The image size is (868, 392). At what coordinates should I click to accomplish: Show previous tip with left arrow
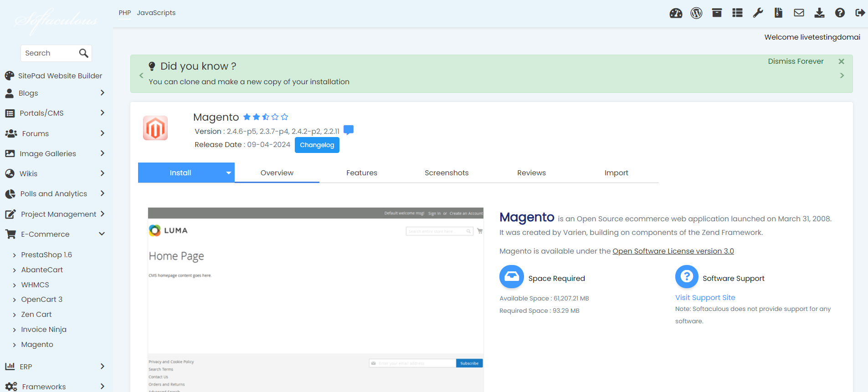click(x=141, y=76)
